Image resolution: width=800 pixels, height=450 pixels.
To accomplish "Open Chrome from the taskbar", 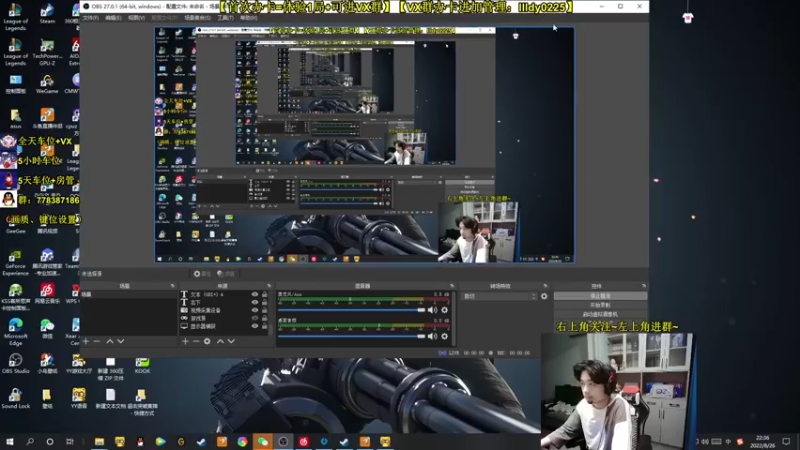I will pos(242,441).
